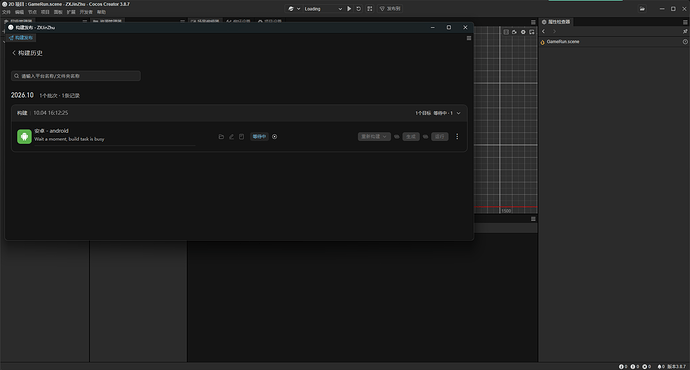Open more options for android build

pyautogui.click(x=457, y=137)
